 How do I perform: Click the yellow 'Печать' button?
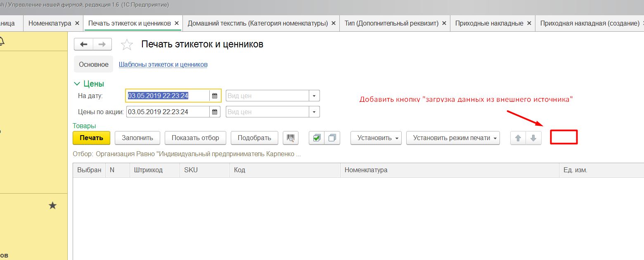[x=91, y=138]
